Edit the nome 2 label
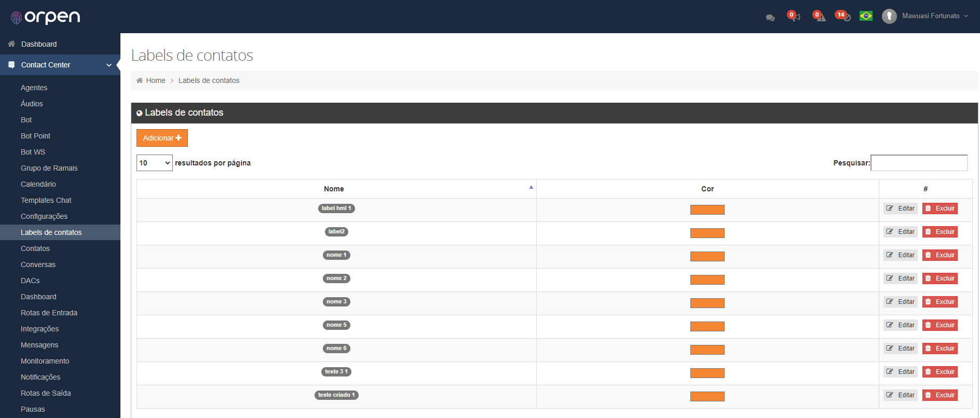 (901, 278)
